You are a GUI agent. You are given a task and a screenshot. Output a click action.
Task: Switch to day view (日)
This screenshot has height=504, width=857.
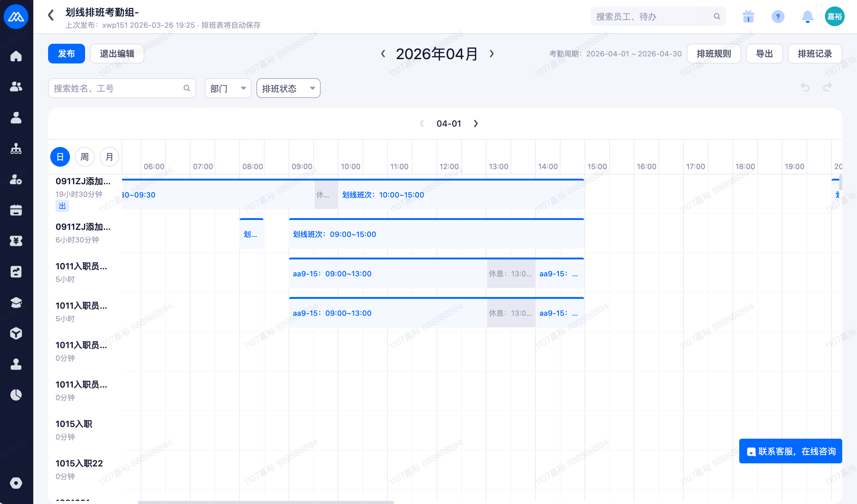[60, 157]
